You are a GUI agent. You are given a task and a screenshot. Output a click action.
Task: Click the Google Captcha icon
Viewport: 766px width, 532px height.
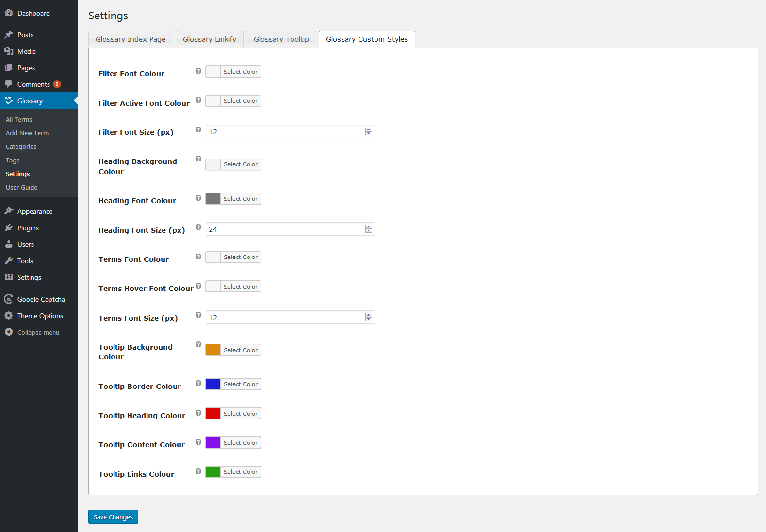[x=9, y=299]
